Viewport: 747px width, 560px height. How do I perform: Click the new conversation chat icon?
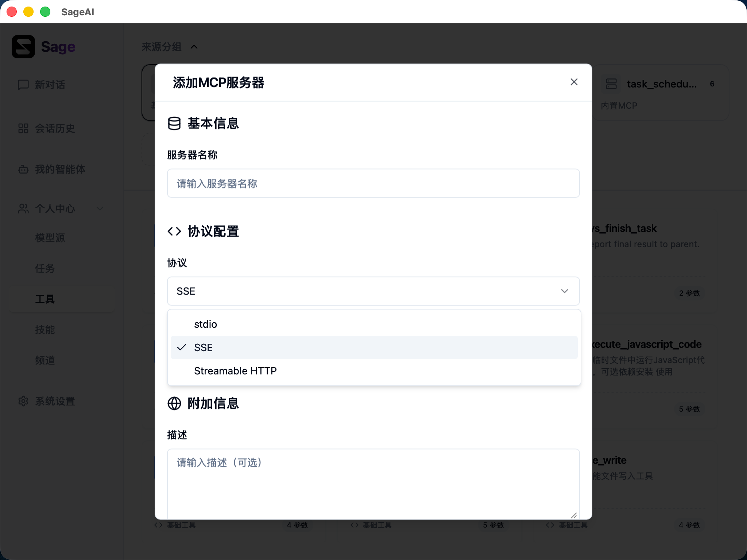(23, 85)
